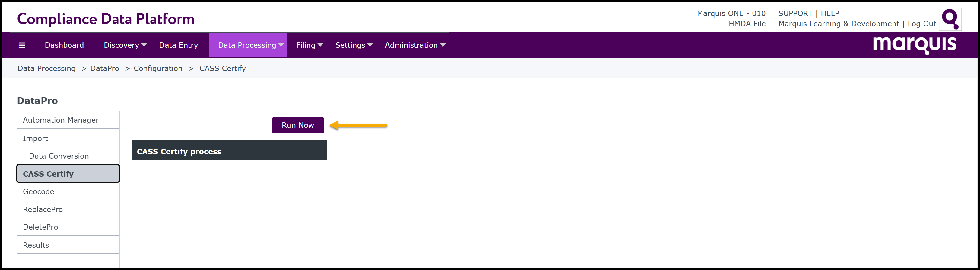The width and height of the screenshot is (980, 270).
Task: Click the magnifier search icon
Action: click(x=950, y=19)
